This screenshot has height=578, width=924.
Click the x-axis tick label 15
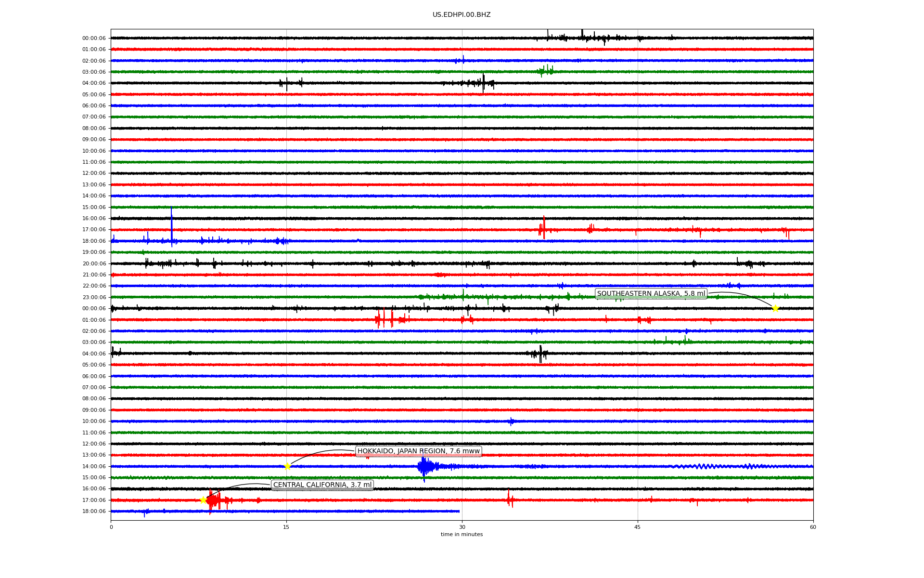point(286,527)
